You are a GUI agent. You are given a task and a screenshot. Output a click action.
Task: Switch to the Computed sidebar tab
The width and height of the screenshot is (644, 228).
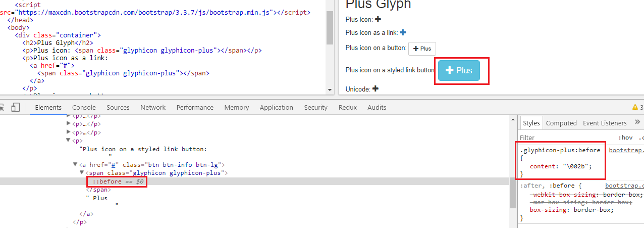(x=561, y=123)
